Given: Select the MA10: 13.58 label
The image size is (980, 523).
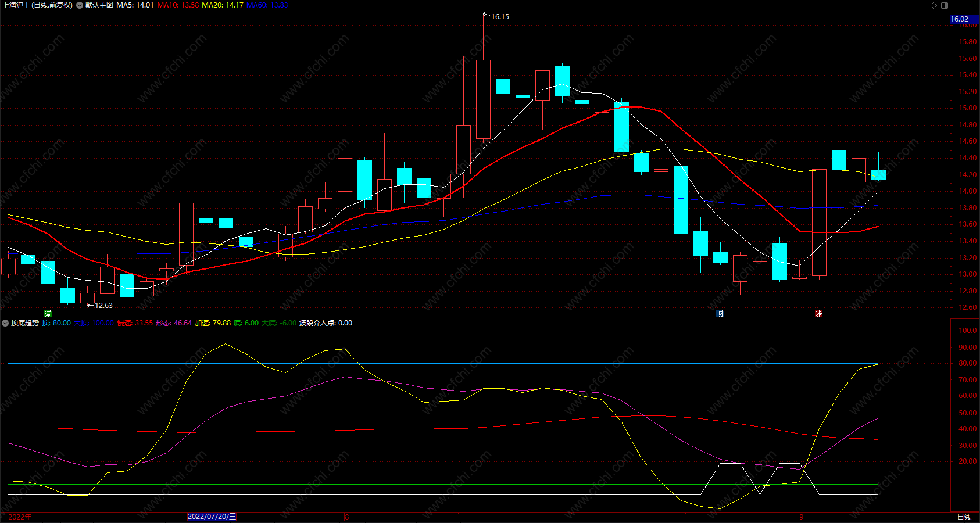Looking at the screenshot, I should click(x=178, y=5).
